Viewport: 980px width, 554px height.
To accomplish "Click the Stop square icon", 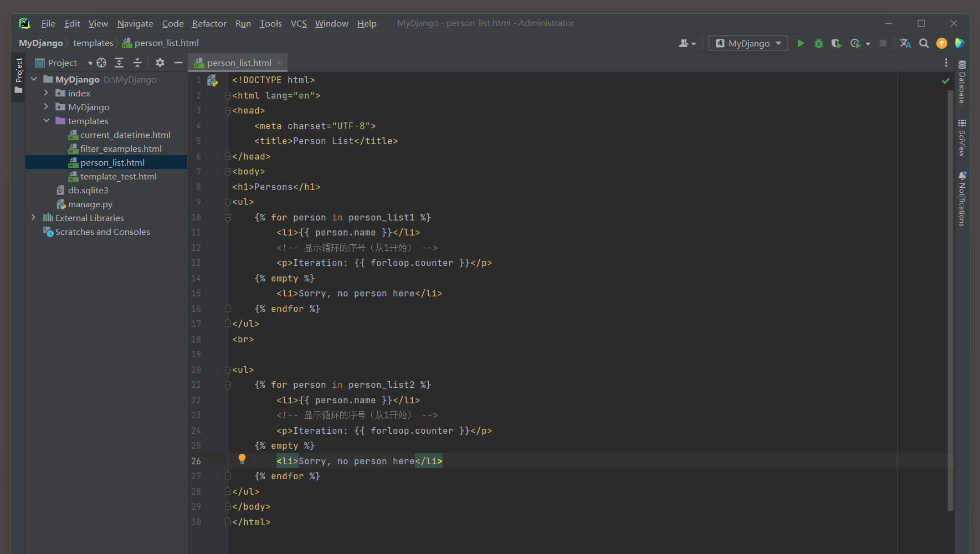I will pyautogui.click(x=883, y=43).
